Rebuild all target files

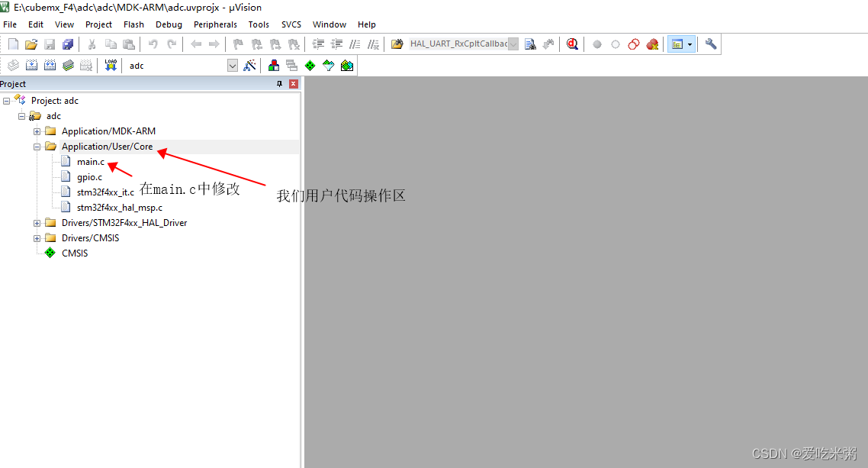(50, 65)
